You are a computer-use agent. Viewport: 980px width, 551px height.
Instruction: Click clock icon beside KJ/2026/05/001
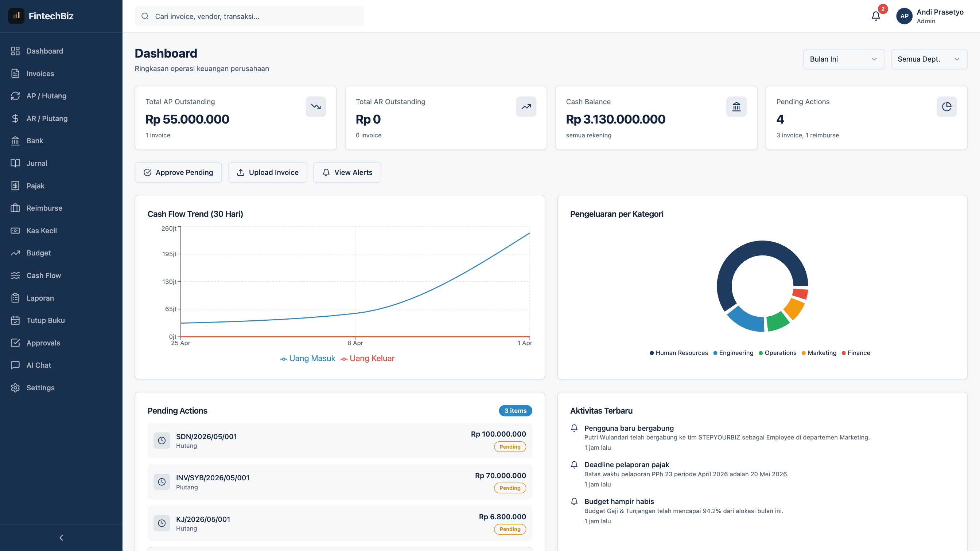[x=162, y=523]
